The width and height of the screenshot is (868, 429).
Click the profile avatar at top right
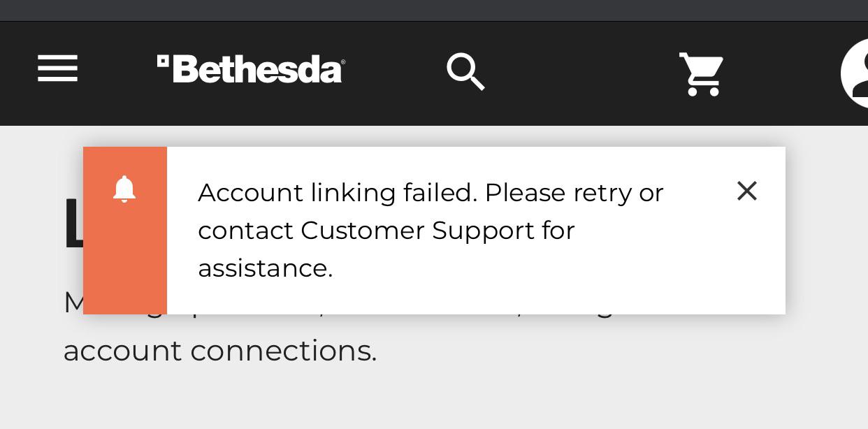[x=860, y=72]
